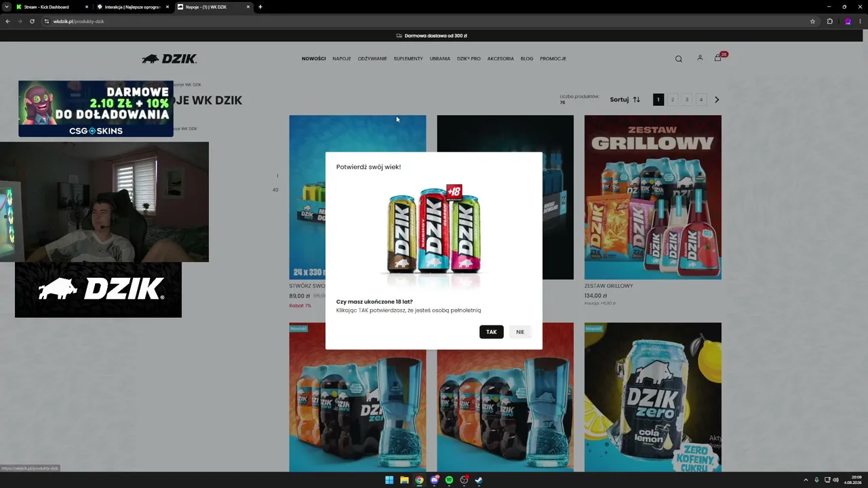
Task: Confirm age by clicking TAK
Action: [492, 332]
